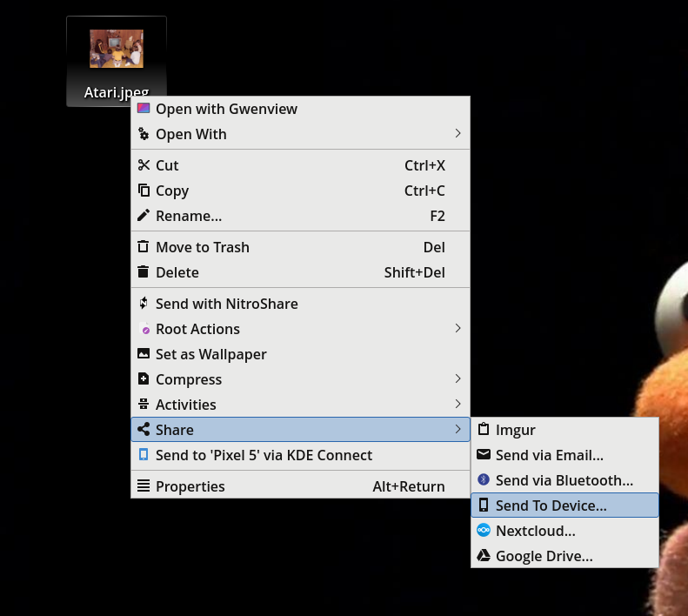
Task: Expand the Compress submenu arrow
Action: [458, 378]
